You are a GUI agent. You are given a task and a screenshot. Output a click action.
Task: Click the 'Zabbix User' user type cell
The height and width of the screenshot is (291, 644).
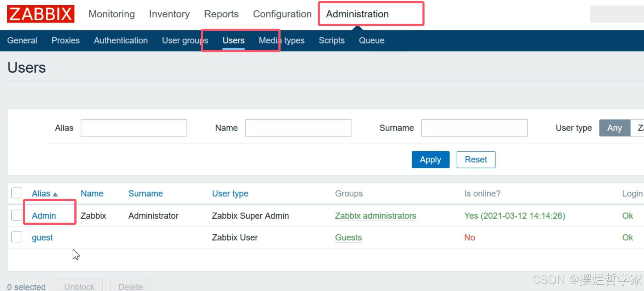coord(235,237)
